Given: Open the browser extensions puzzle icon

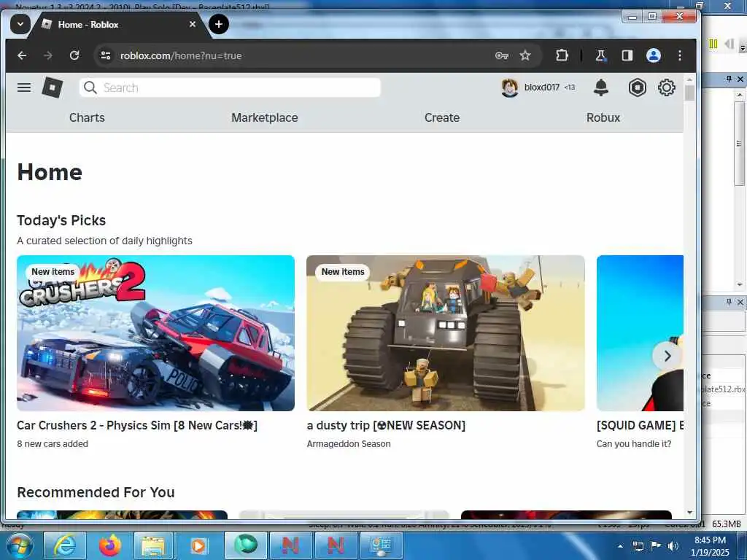Looking at the screenshot, I should click(562, 55).
